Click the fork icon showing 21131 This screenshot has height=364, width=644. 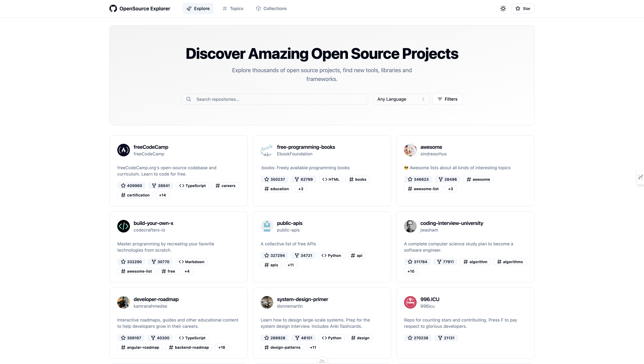[440, 338]
